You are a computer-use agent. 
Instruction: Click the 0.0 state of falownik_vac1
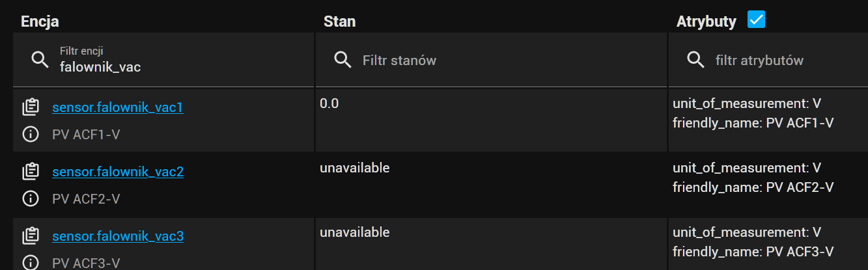[x=329, y=103]
